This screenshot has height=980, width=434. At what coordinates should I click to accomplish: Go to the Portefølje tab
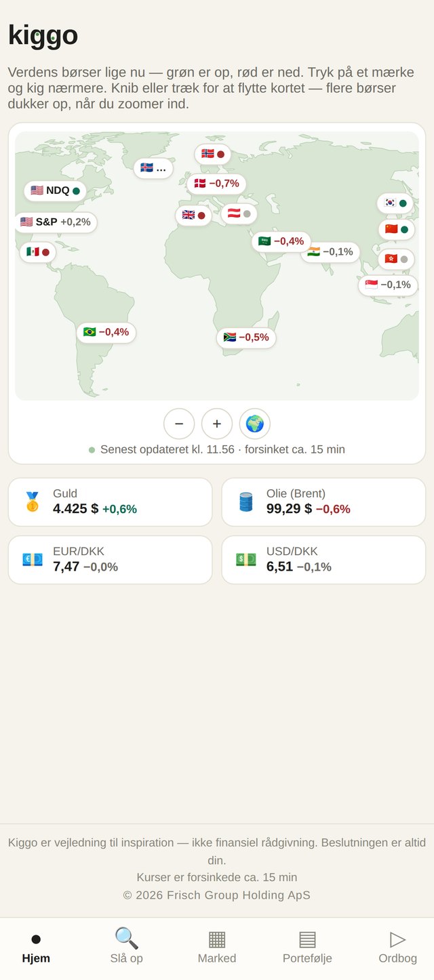pos(307,947)
